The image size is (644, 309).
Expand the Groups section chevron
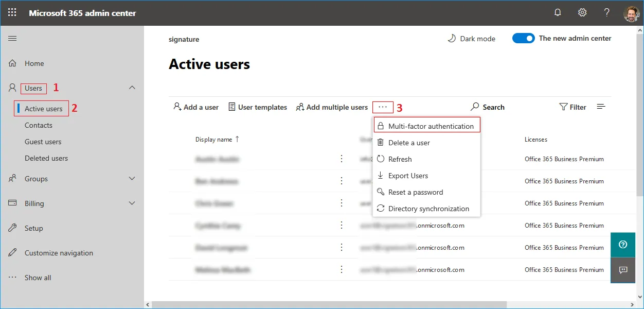[x=132, y=179]
